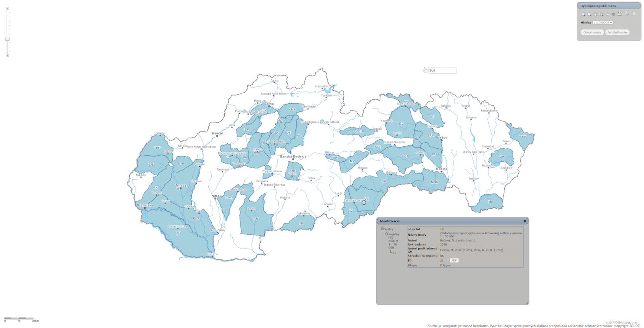Click the Bod text field
Image resolution: width=644 pixels, height=328 pixels.
click(442, 70)
